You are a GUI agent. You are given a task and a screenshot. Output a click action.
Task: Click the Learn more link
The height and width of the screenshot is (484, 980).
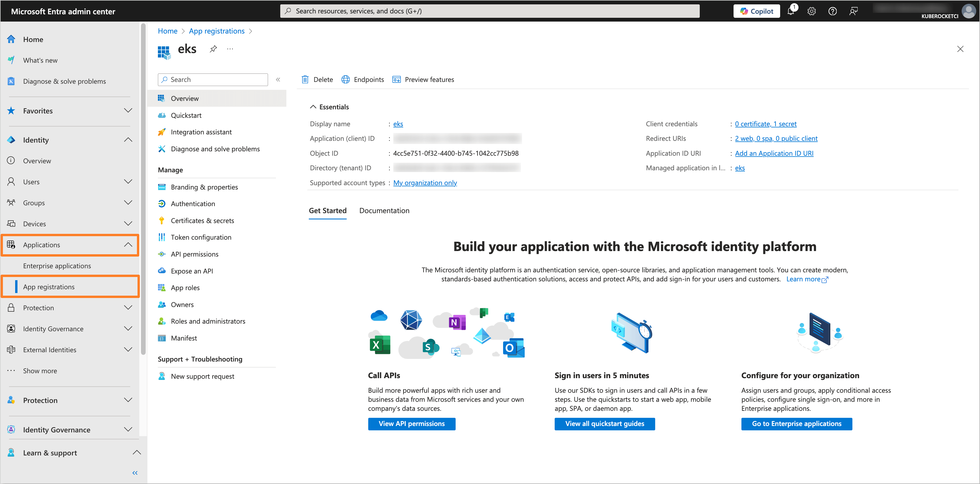click(807, 279)
